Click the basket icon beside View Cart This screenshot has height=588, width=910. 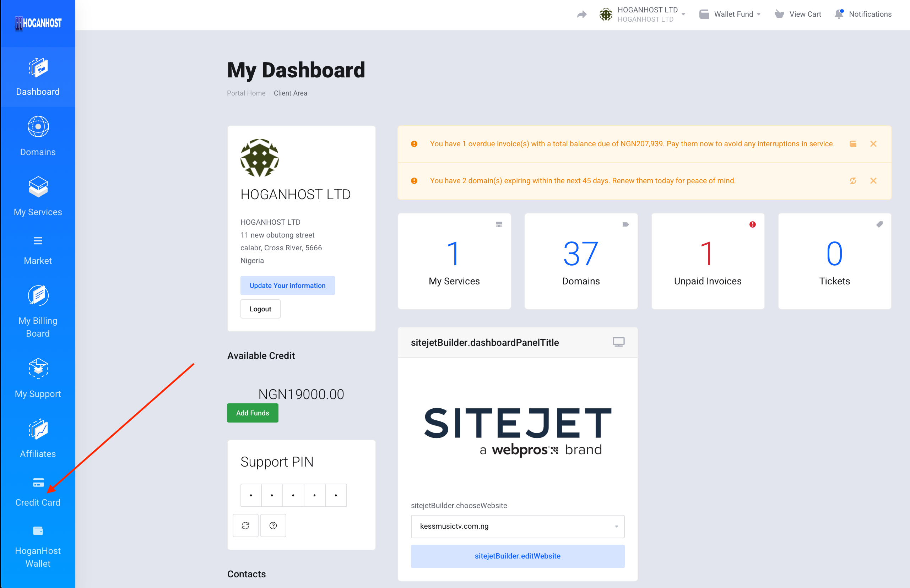pyautogui.click(x=779, y=14)
